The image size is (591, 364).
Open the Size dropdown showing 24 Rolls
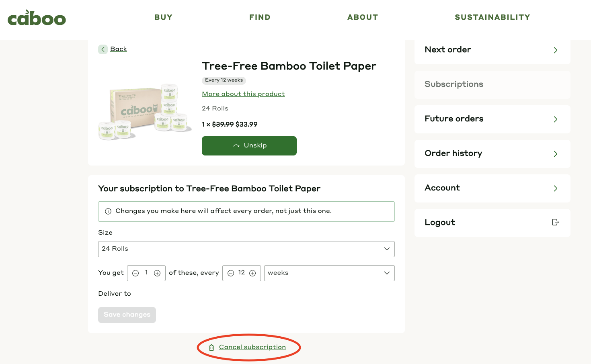pos(246,249)
